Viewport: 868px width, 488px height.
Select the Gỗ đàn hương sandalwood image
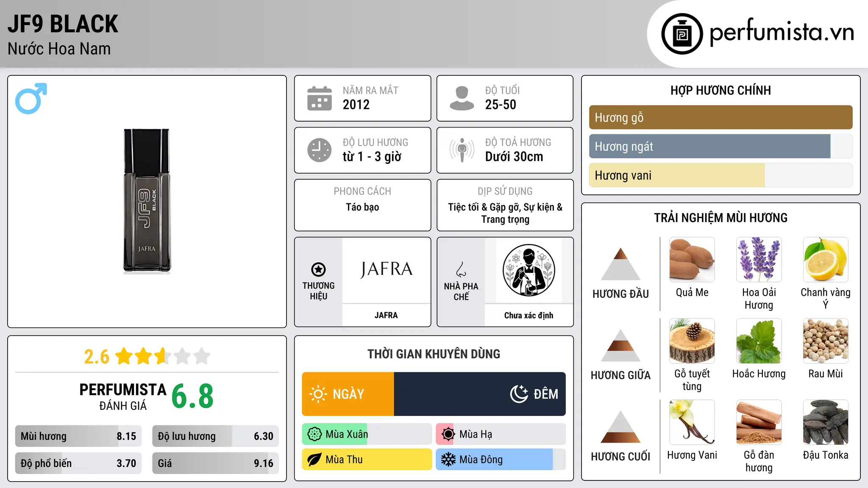tap(759, 422)
